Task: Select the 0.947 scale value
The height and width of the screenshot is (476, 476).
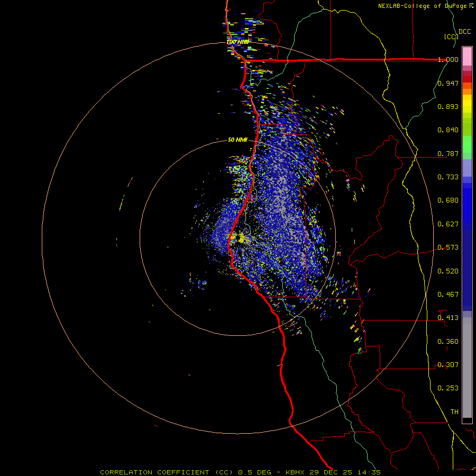Action: pos(448,83)
